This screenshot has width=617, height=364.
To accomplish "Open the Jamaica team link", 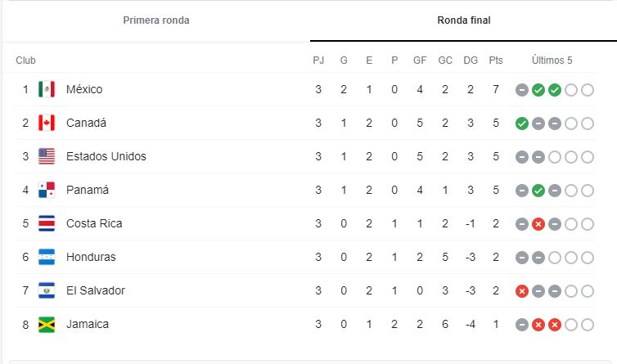I will pyautogui.click(x=88, y=324).
